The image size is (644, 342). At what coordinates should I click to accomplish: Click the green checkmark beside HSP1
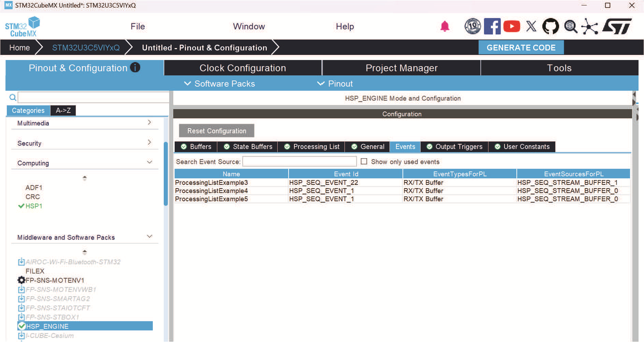(x=21, y=206)
